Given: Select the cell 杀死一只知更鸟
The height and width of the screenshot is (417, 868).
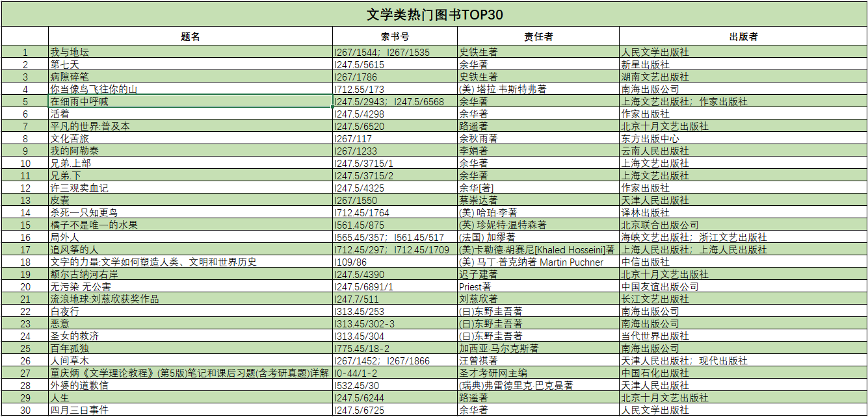Looking at the screenshot, I should click(x=191, y=213).
